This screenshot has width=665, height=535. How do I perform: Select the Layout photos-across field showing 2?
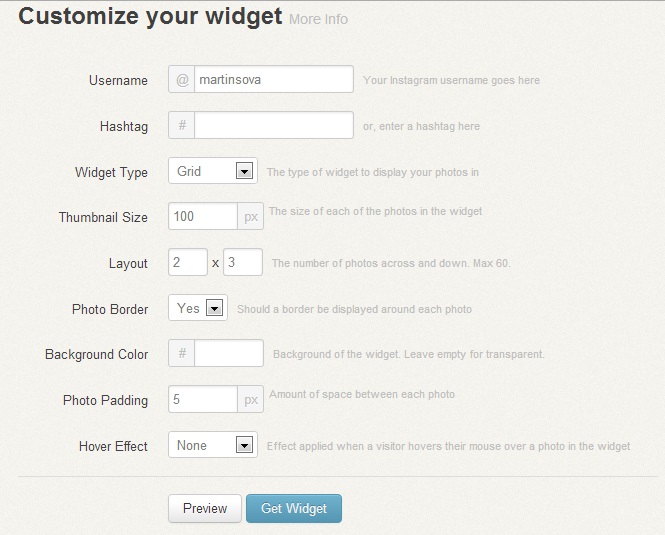click(x=188, y=262)
